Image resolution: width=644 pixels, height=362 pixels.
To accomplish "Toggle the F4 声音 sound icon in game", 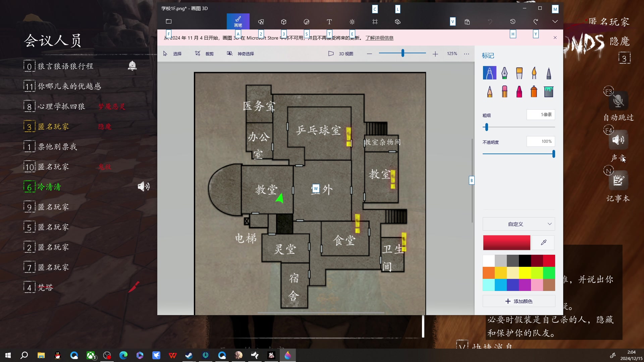I will 618,140.
